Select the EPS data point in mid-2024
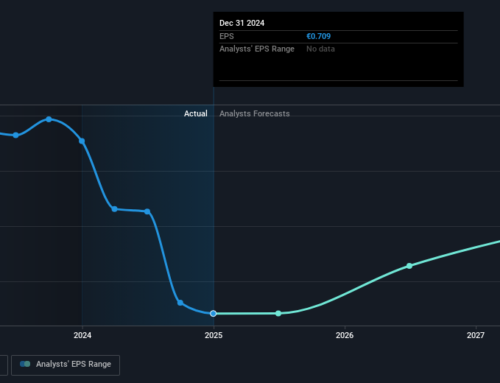 [x=147, y=211]
